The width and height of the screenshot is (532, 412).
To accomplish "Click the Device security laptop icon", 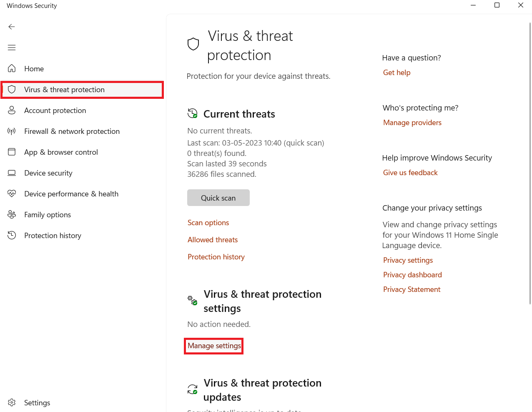I will coord(12,173).
